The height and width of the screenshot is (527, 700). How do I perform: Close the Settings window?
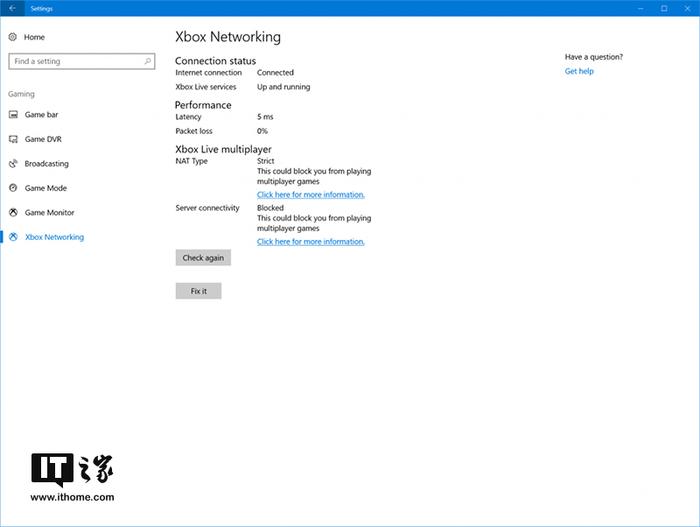[x=688, y=8]
